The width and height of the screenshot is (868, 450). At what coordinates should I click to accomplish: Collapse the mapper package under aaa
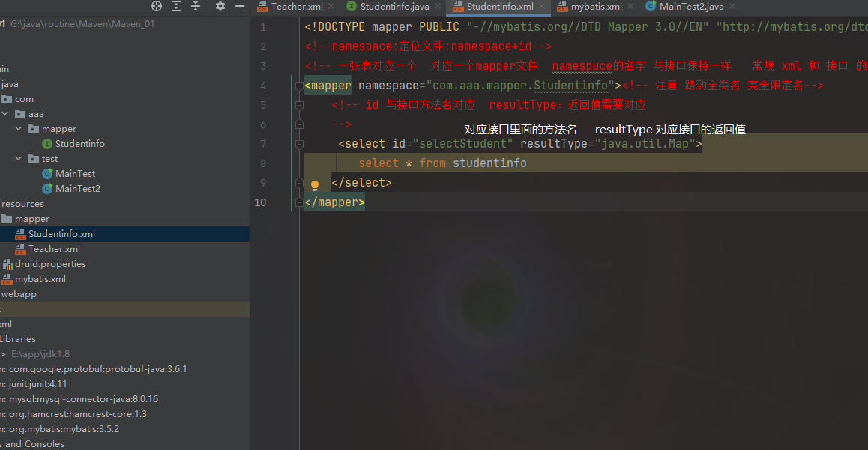click(19, 128)
